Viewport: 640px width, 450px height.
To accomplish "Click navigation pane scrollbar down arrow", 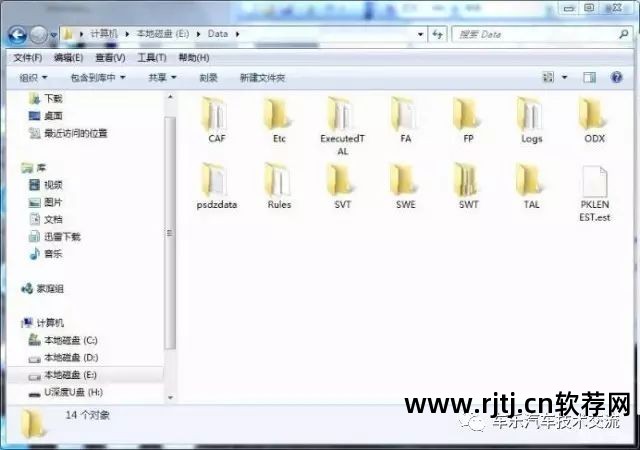I will (x=170, y=397).
